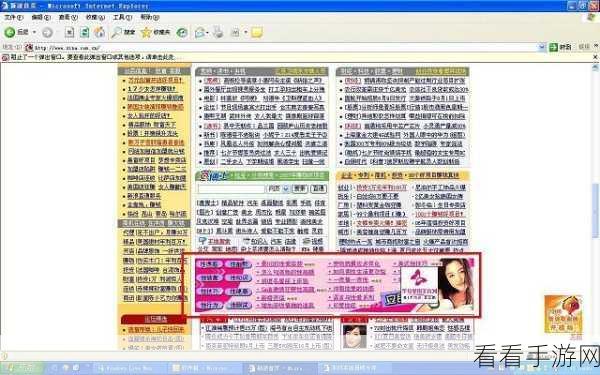Open the 文件(F) menu
The width and height of the screenshot is (600, 375).
coord(13,17)
